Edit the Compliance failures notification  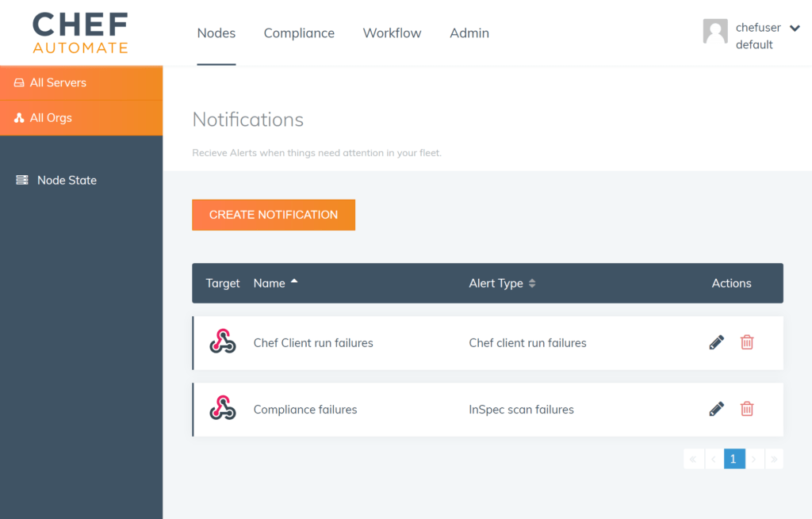716,409
